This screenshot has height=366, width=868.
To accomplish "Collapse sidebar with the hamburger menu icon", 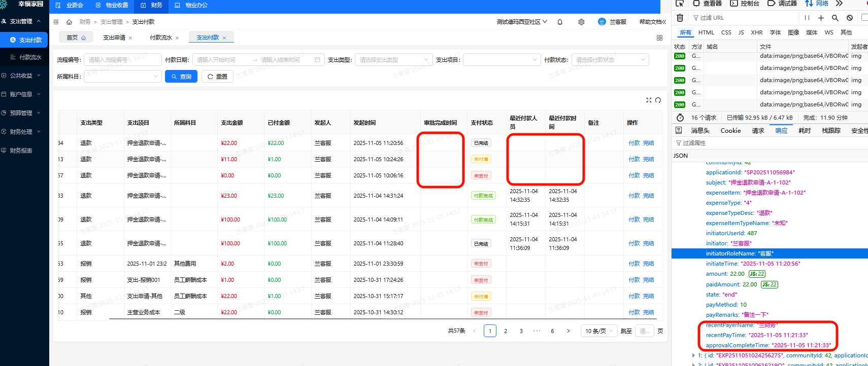I will click(x=56, y=22).
